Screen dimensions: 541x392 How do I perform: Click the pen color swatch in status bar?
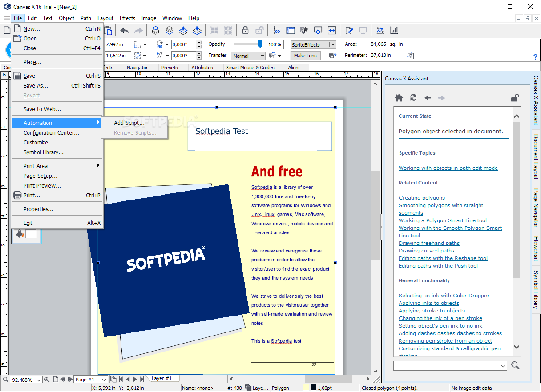[x=313, y=388]
